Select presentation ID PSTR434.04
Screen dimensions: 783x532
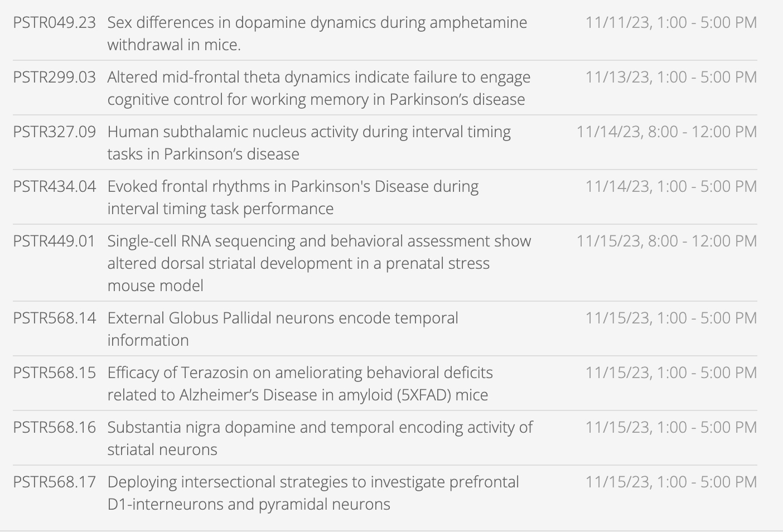tap(54, 187)
